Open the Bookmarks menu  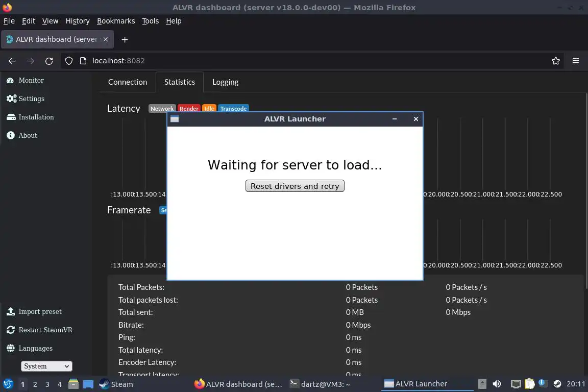point(116,21)
